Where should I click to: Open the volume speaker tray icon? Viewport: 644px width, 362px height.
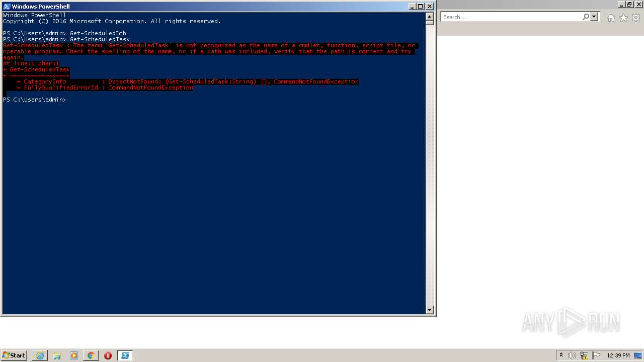click(572, 355)
